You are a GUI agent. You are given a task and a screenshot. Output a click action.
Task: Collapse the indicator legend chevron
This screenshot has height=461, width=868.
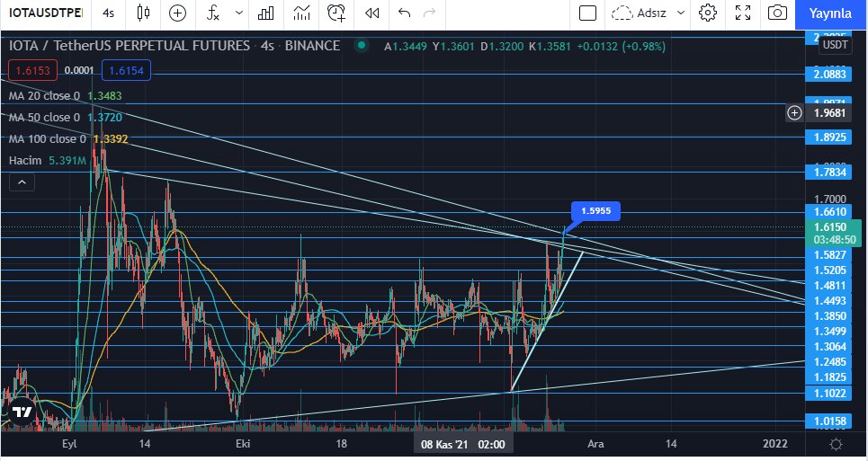pos(22,182)
